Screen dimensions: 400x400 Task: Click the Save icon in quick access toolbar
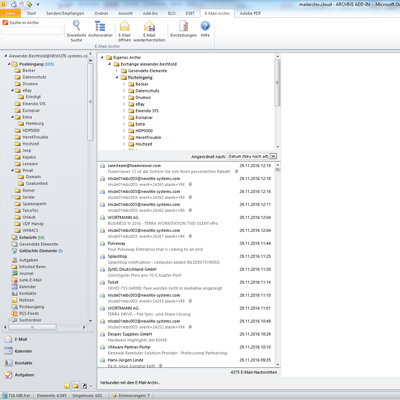point(14,4)
